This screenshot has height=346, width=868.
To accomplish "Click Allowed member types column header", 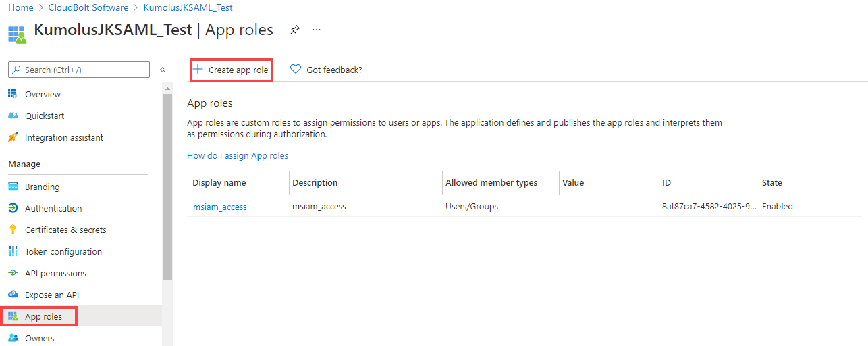I will coord(491,182).
